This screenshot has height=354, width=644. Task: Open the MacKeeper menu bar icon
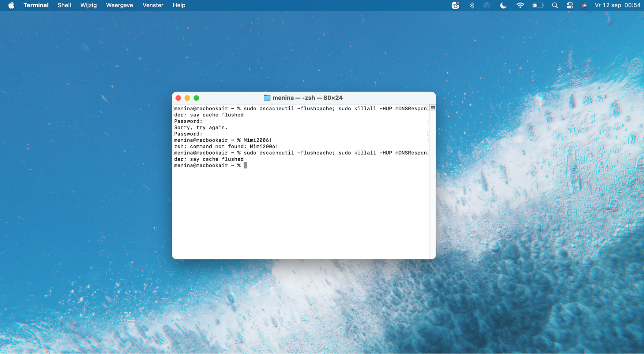coord(455,5)
